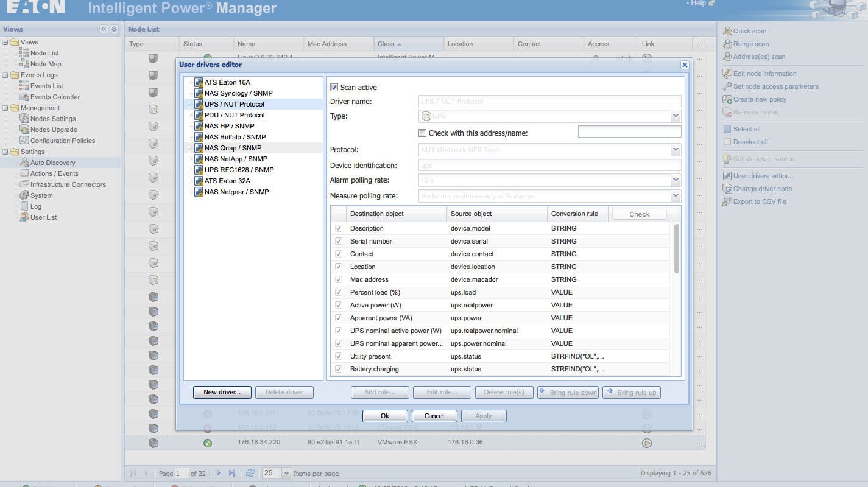Select the ATS Eaton 32A driver icon
Image resolution: width=868 pixels, height=487 pixels.
point(199,181)
